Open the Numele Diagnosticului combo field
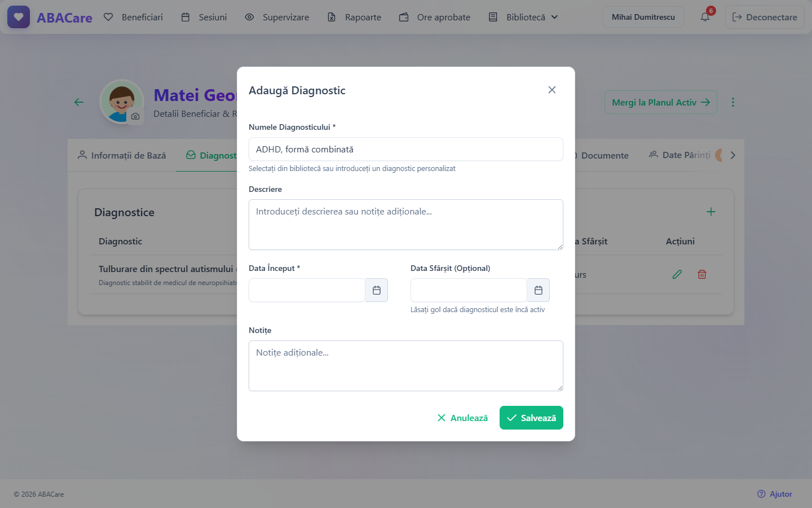This screenshot has height=508, width=812. tap(406, 149)
